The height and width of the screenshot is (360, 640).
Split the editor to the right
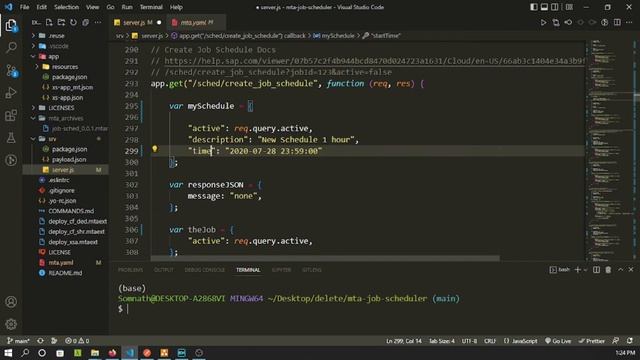[x=617, y=22]
